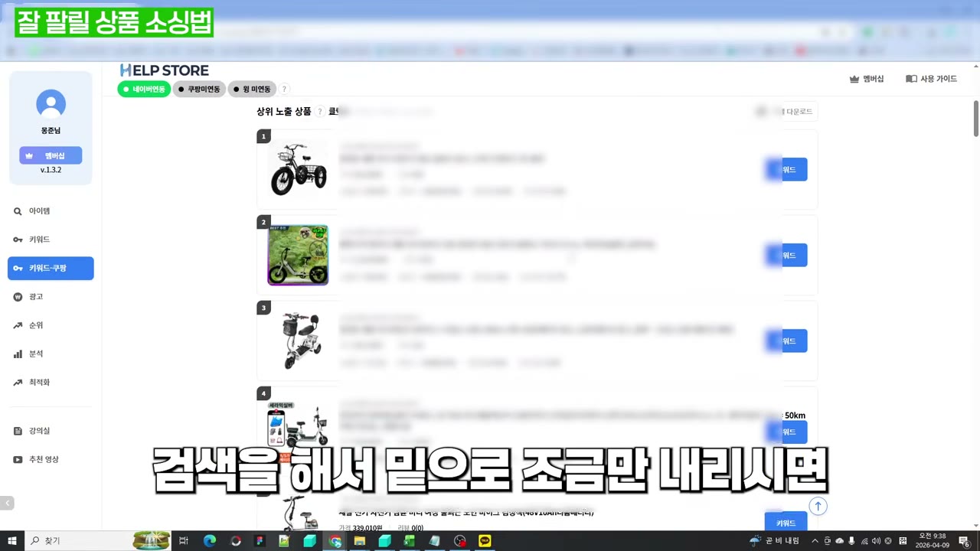This screenshot has width=980, height=551.
Task: Click the 쿠팡미연동 status pill
Action: pyautogui.click(x=199, y=89)
